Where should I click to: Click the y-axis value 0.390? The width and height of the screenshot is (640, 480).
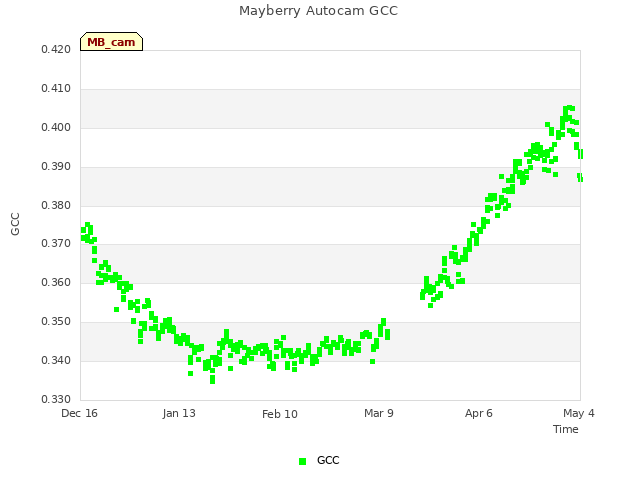pyautogui.click(x=56, y=167)
